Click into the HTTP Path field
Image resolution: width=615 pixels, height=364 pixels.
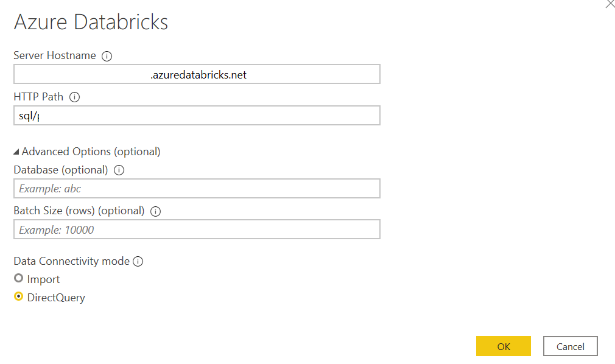pyautogui.click(x=197, y=115)
